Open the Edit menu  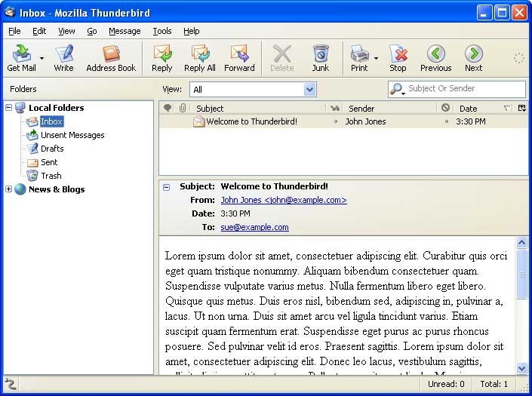click(39, 31)
